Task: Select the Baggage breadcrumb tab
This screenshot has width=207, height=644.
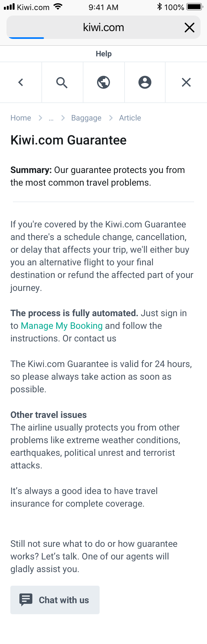Action: [x=86, y=118]
